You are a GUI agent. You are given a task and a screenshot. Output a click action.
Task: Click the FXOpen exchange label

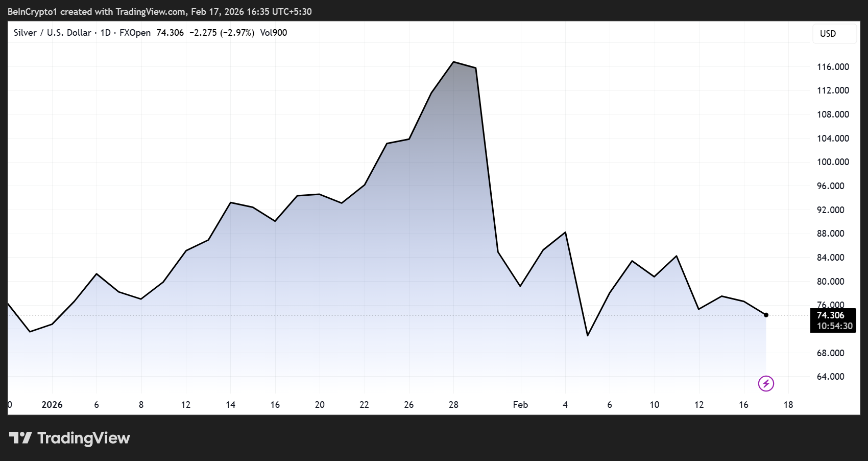[134, 32]
